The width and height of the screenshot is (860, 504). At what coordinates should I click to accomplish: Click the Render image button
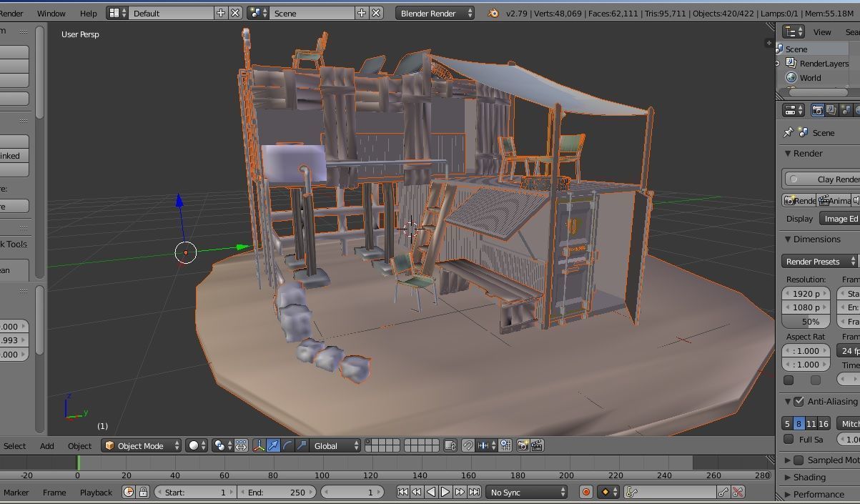tap(799, 201)
